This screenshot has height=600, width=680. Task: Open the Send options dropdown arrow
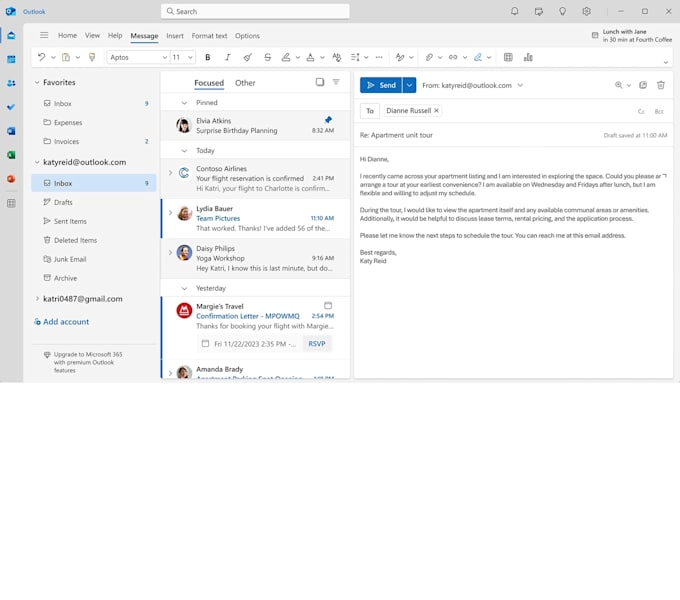409,85
